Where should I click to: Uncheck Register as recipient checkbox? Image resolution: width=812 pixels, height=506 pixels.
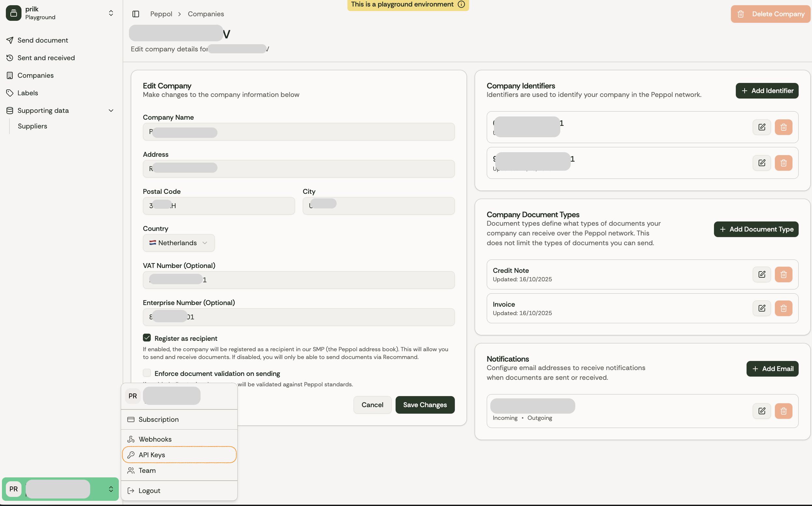pos(147,338)
